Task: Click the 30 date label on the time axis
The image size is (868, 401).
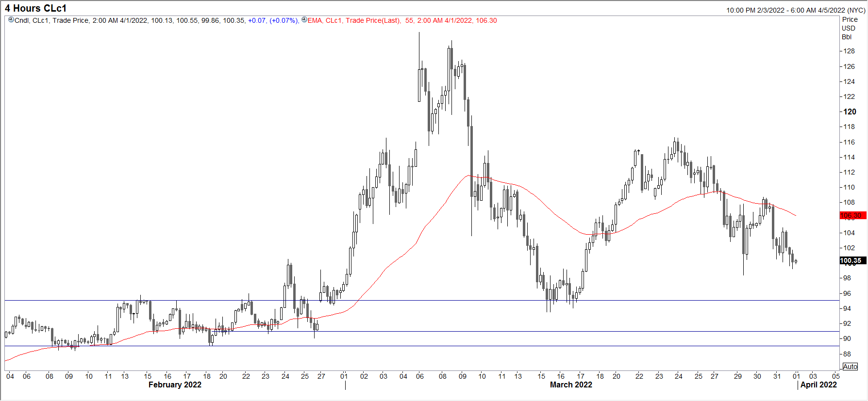Action: pos(757,376)
